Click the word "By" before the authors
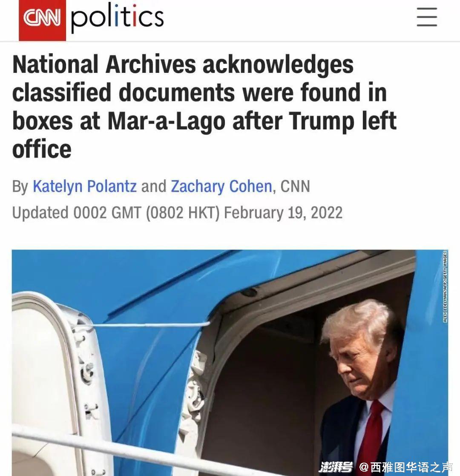This screenshot has height=476, width=460. [x=20, y=186]
